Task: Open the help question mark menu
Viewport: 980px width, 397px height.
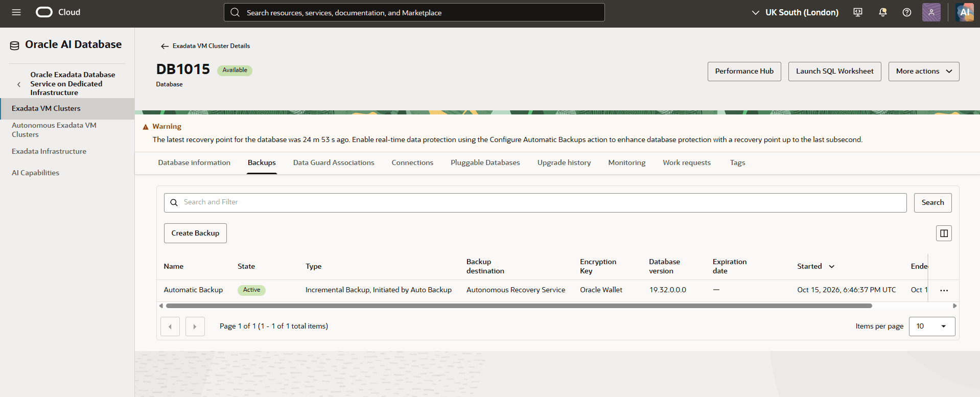Action: click(907, 12)
